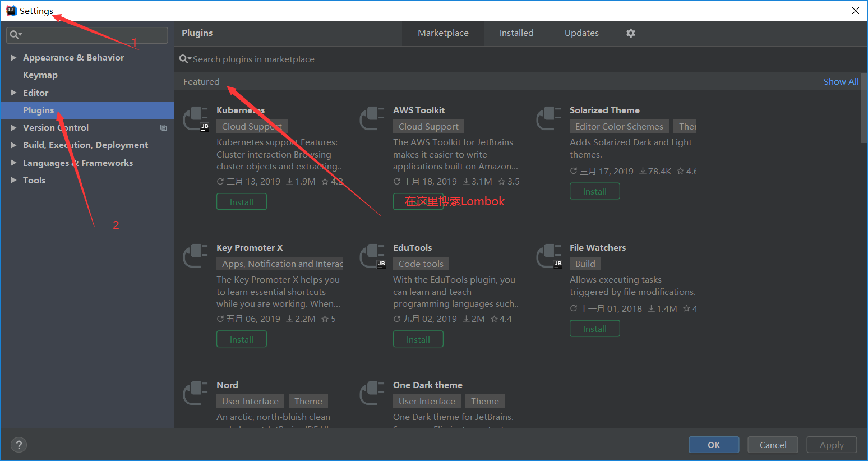The height and width of the screenshot is (461, 868).
Task: Install the File Watchers plugin
Action: point(595,329)
